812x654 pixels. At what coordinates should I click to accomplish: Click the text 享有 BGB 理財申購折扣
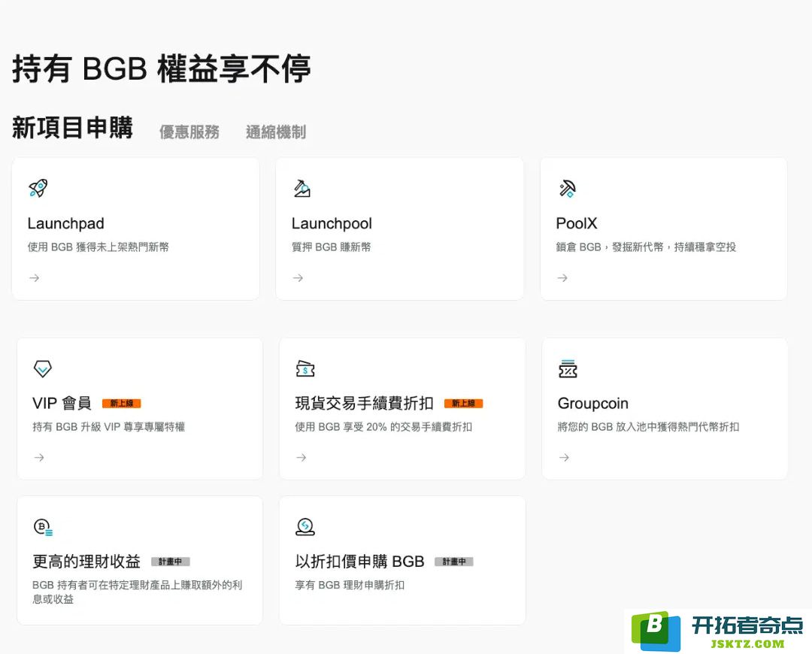pos(350,585)
